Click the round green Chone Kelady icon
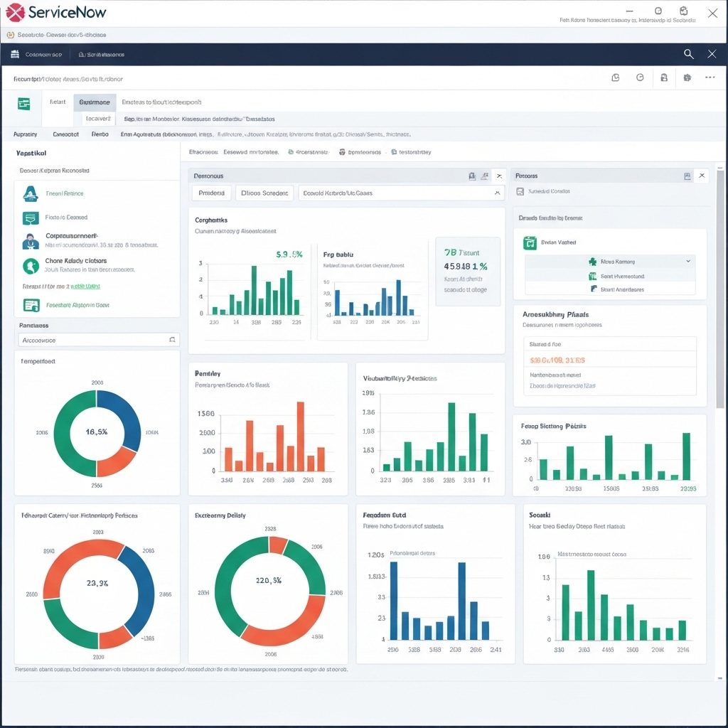The height and width of the screenshot is (728, 728). (x=31, y=266)
